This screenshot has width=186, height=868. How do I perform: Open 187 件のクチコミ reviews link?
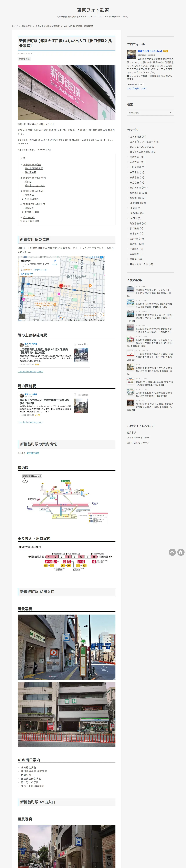click(x=41, y=270)
